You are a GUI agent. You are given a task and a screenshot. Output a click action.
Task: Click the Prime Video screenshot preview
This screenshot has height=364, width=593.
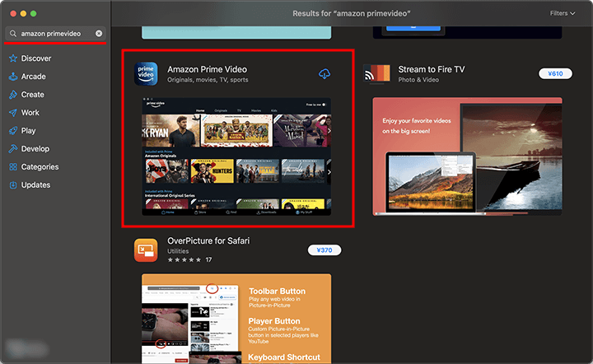[x=236, y=156]
